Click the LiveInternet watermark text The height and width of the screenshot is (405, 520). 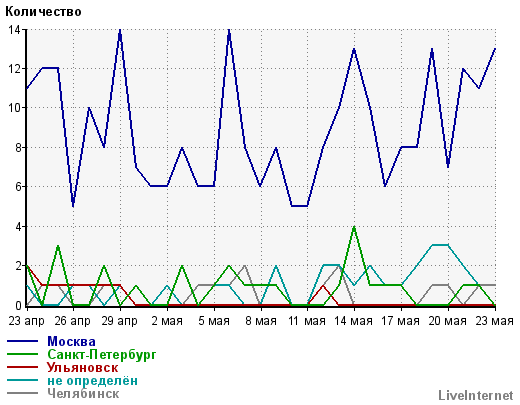(x=476, y=395)
